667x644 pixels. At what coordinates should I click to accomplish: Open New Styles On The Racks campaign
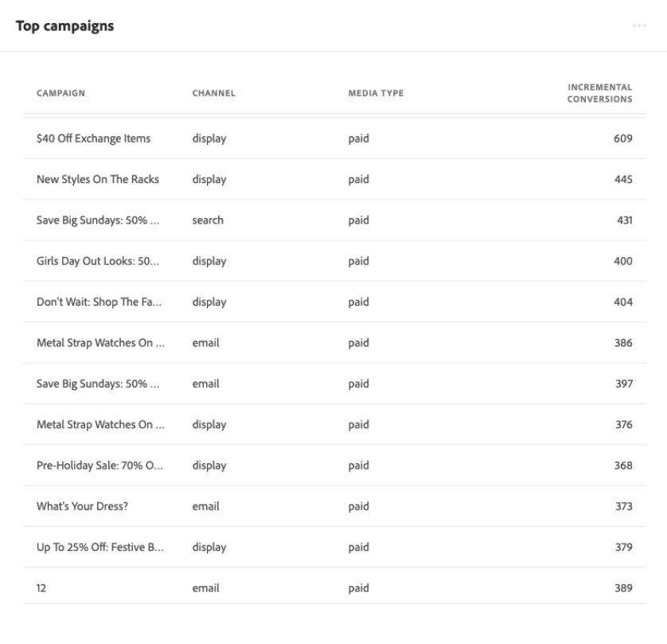[98, 179]
